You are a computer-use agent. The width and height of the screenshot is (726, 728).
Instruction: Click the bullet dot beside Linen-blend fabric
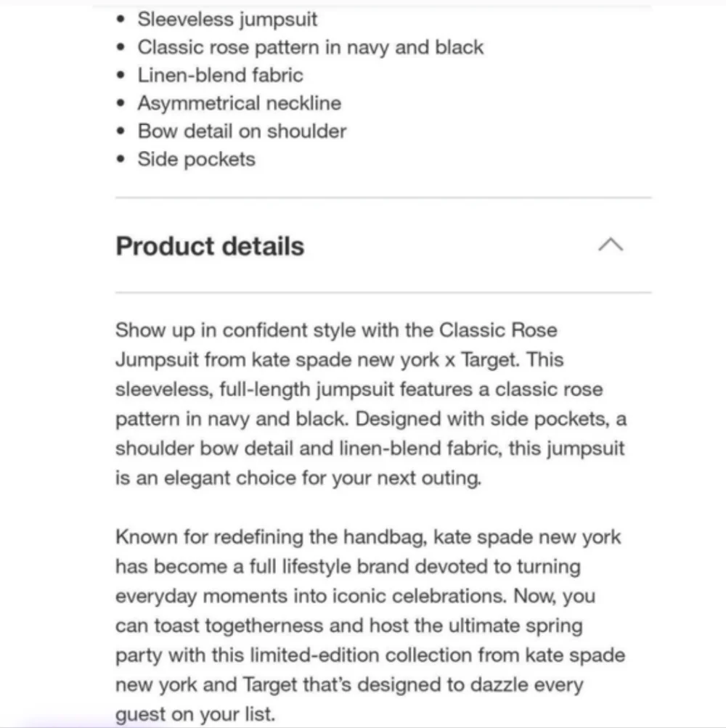point(121,75)
